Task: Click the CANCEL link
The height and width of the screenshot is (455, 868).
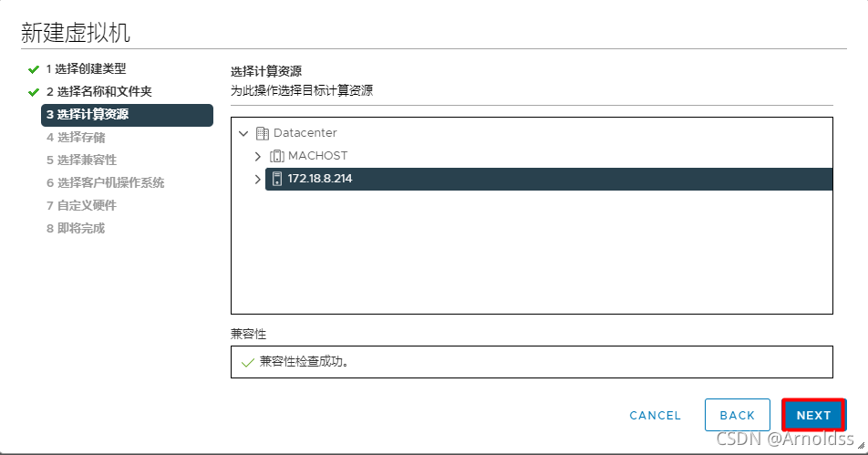Action: pos(655,416)
